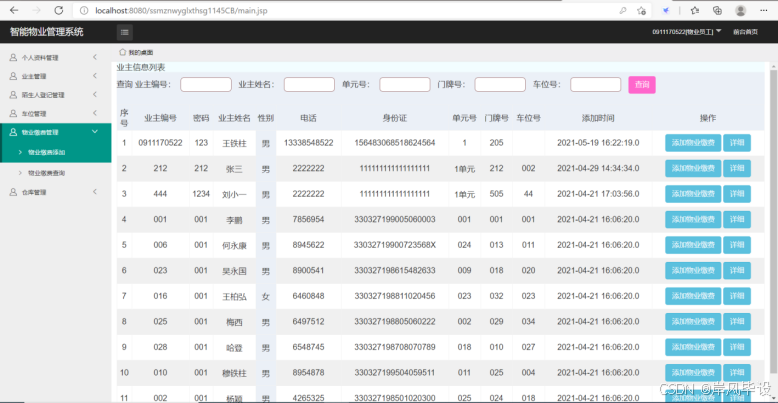Click the pink 查询 search button
This screenshot has width=778, height=403.
click(x=642, y=85)
